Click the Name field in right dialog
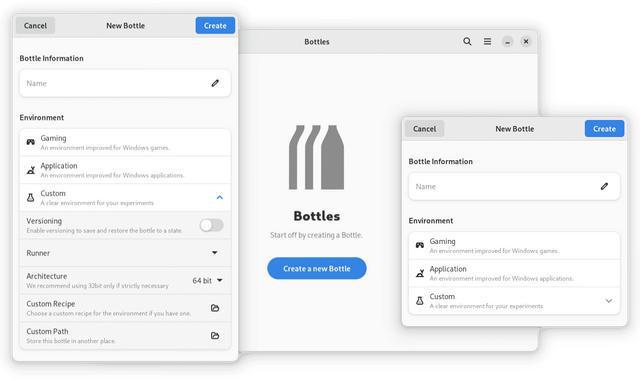This screenshot has height=381, width=640. pyautogui.click(x=514, y=187)
